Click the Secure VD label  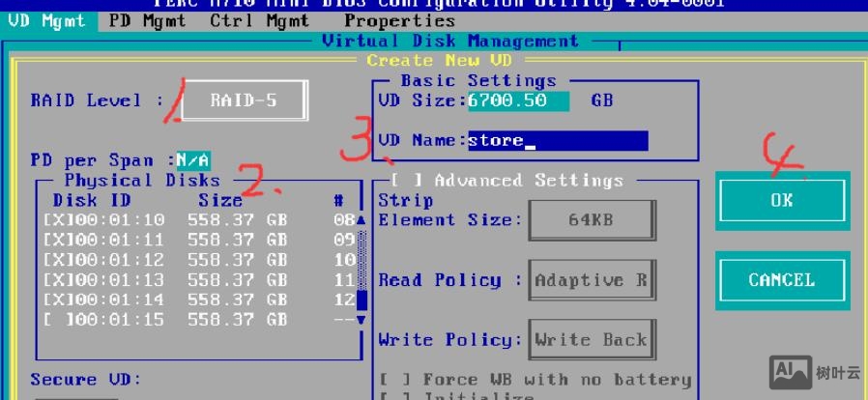tap(86, 380)
